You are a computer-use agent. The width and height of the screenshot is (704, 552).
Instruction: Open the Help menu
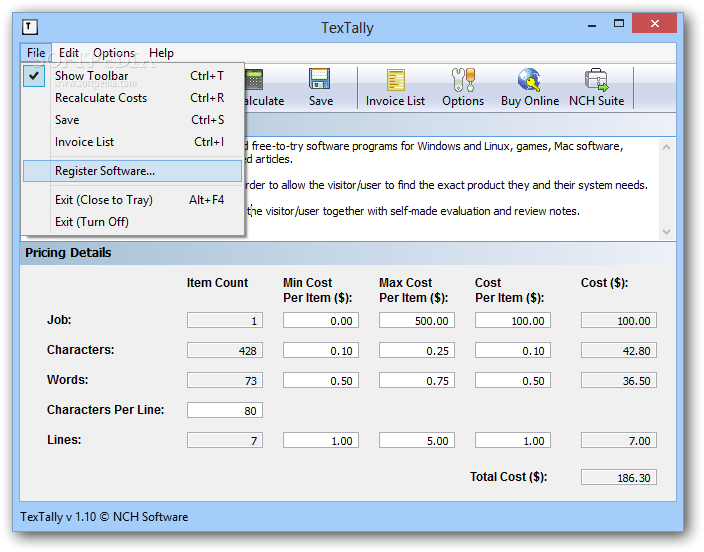tap(161, 53)
